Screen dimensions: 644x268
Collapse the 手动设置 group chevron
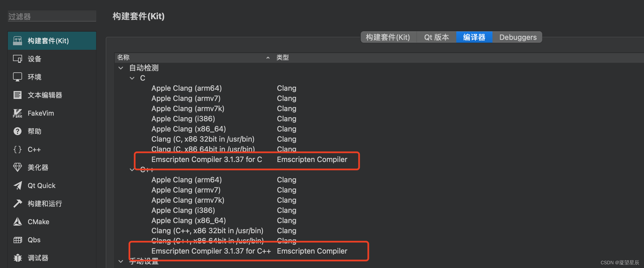[121, 261]
